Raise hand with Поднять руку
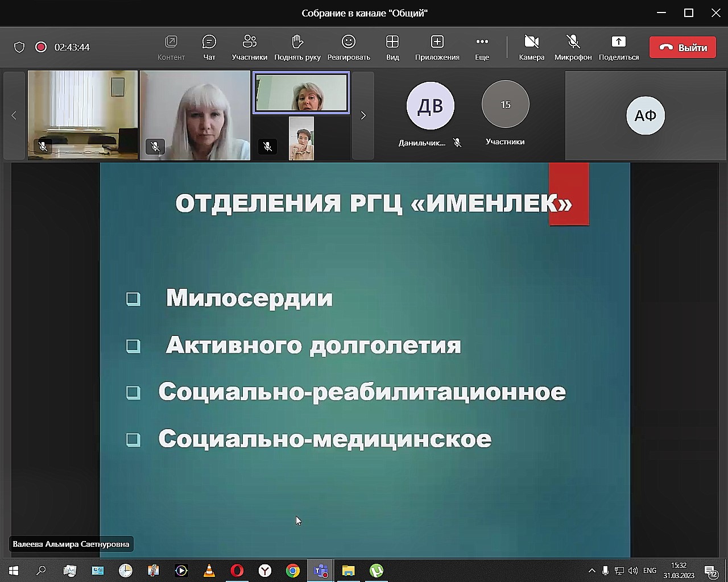Screen dimensions: 728x582 click(297, 48)
